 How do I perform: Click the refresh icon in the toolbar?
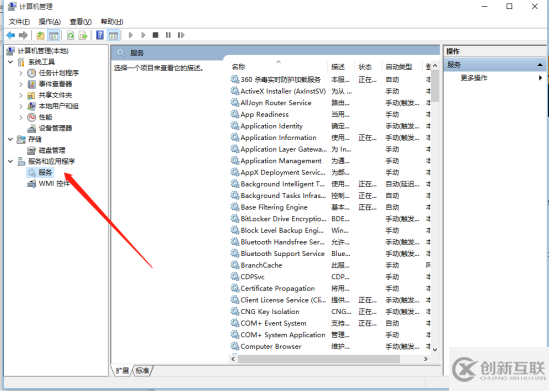click(71, 35)
